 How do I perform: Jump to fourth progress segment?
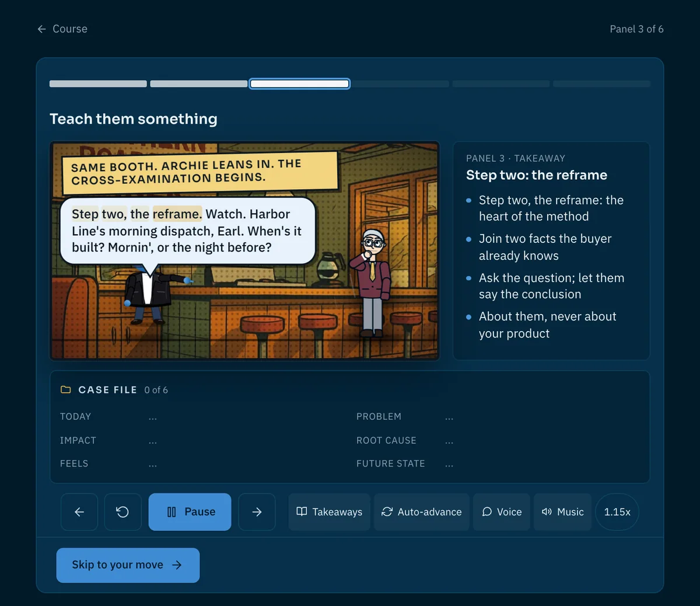tap(401, 84)
